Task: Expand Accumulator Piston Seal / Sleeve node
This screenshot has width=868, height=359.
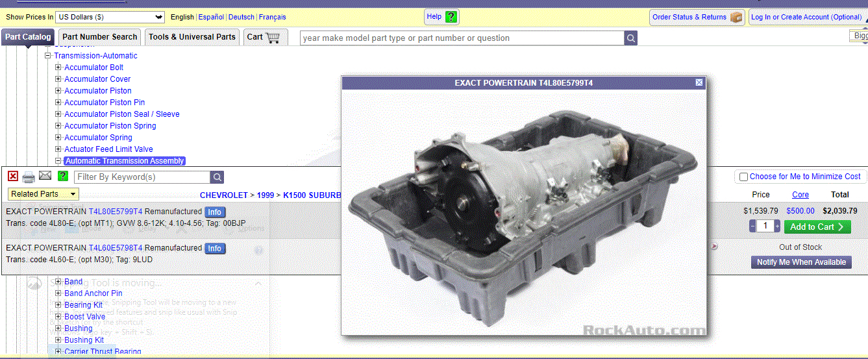Action: pyautogui.click(x=58, y=114)
